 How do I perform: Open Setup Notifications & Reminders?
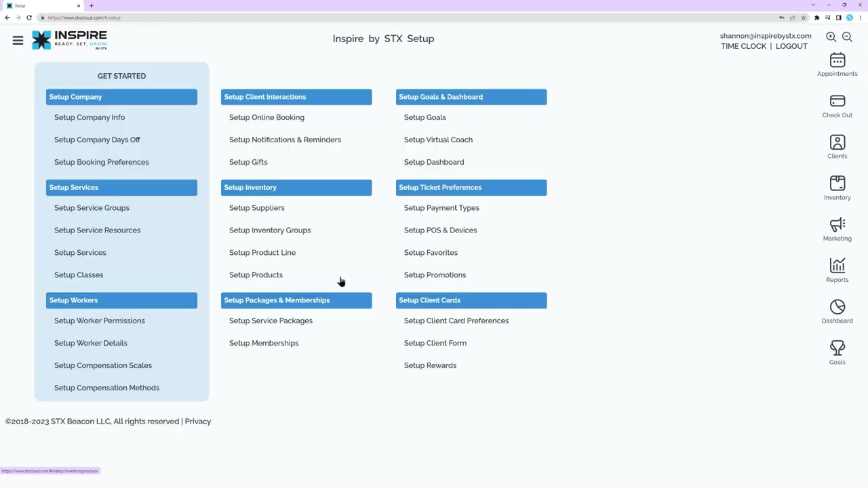point(285,140)
